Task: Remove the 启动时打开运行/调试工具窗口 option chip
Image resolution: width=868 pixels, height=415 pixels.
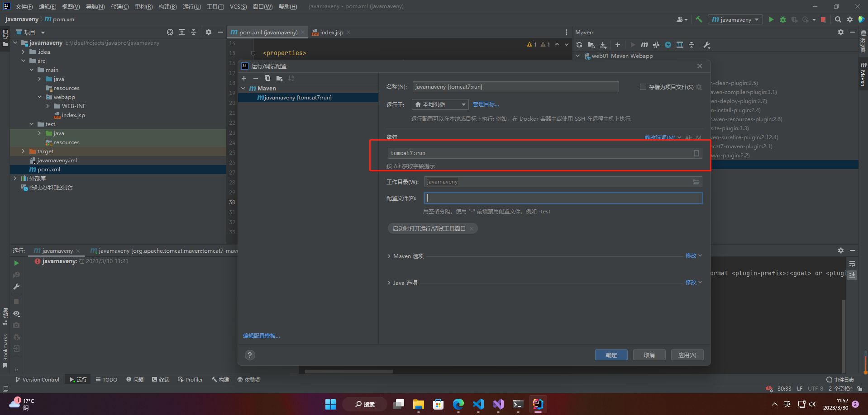Action: [472, 229]
